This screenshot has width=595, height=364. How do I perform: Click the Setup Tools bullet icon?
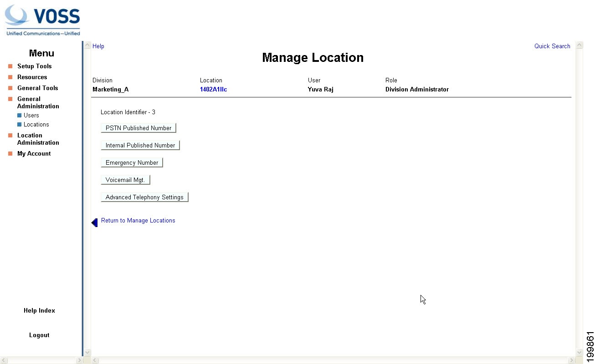(10, 66)
